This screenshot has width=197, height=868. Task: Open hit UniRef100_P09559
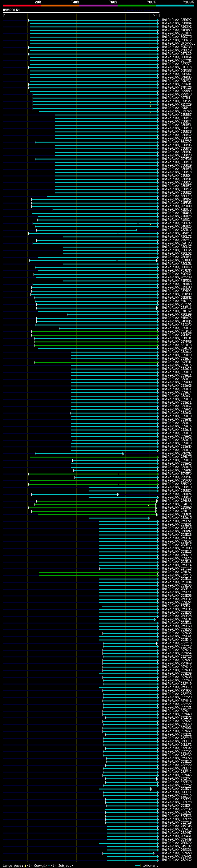tap(177, 91)
